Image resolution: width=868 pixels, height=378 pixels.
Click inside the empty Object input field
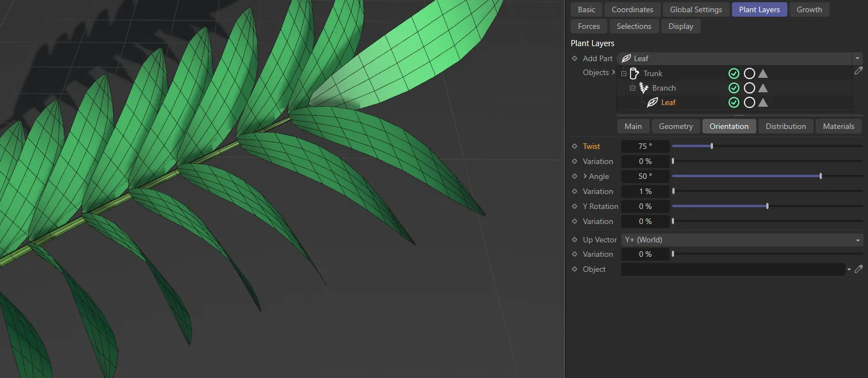coord(734,269)
